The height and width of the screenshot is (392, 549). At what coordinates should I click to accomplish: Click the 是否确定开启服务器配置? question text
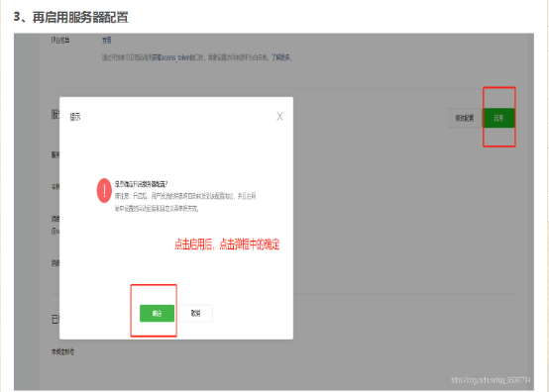click(x=141, y=184)
